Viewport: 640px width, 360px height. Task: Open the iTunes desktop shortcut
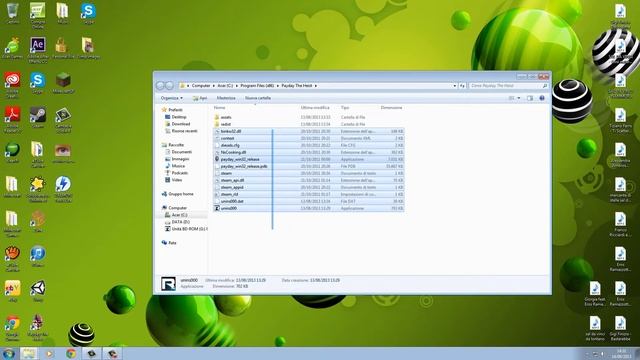[38, 256]
